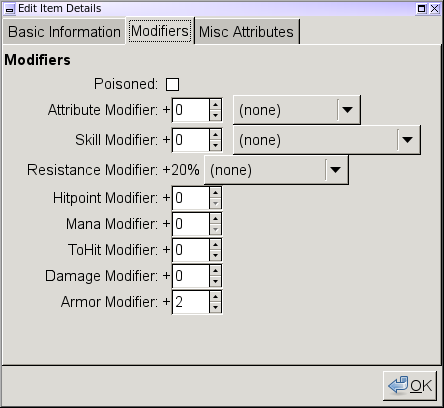This screenshot has width=444, height=408.
Task: Confirm changes with the OK button
Action: [410, 386]
